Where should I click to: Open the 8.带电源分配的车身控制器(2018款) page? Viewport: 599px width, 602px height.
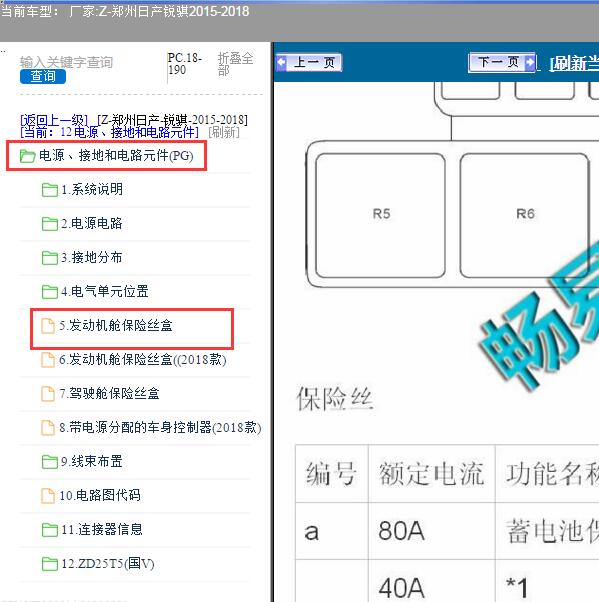tap(160, 427)
